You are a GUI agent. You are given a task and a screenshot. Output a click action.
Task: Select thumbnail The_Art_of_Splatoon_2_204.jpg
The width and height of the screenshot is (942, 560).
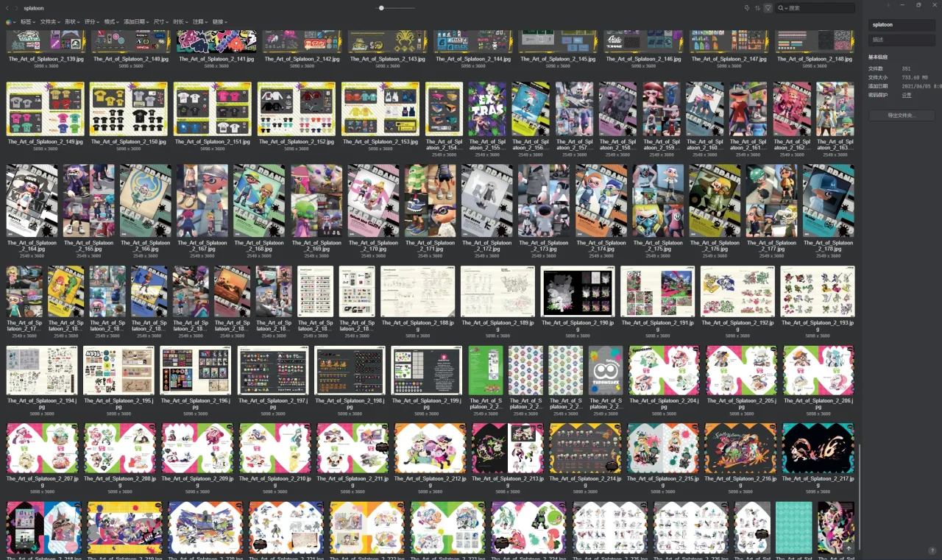(x=664, y=370)
